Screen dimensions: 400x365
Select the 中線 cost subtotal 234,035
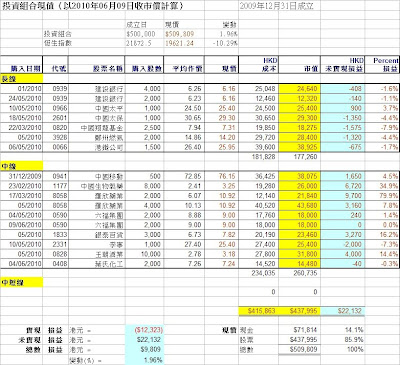point(264,273)
